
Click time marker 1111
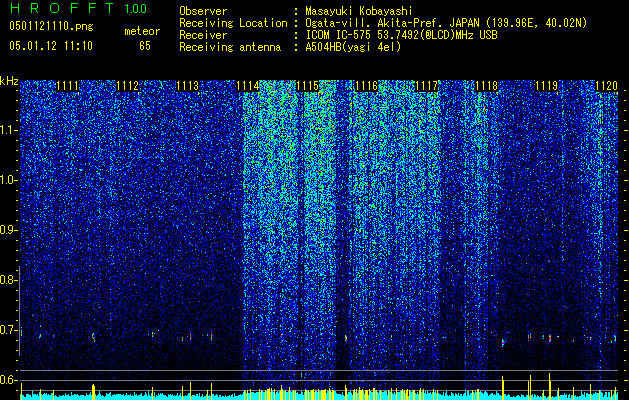point(67,86)
